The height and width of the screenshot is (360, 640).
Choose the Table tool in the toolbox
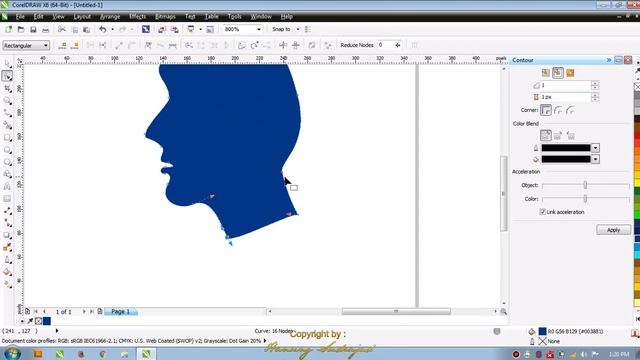[7, 199]
